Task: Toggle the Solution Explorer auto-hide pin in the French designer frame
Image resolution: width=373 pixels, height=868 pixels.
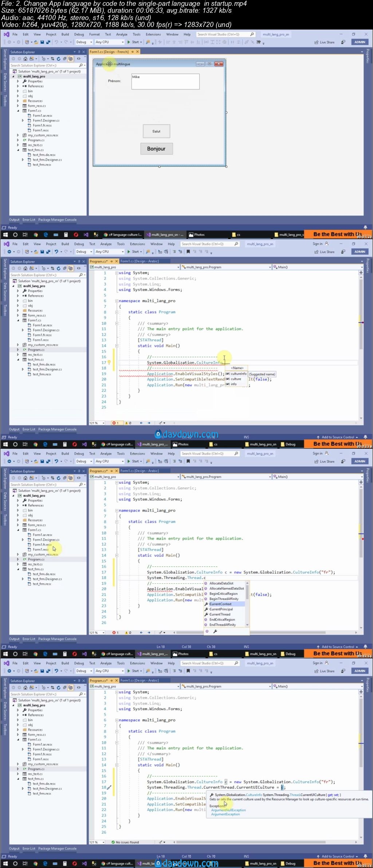Action: [x=79, y=52]
